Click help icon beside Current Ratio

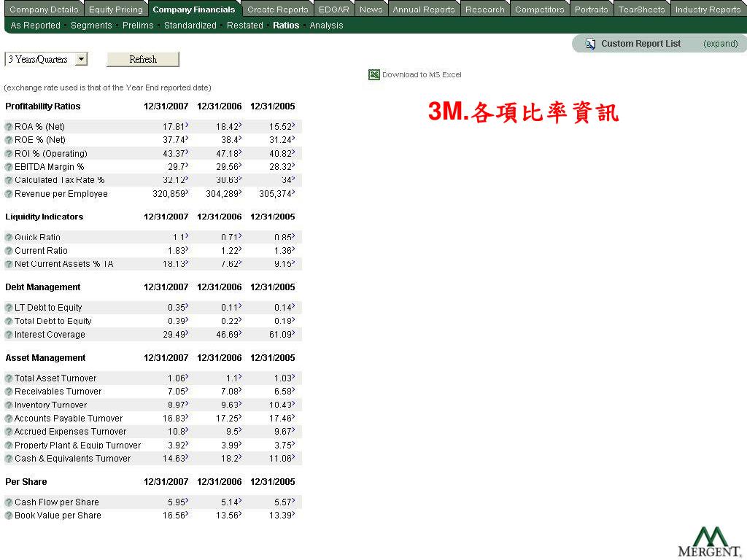coord(9,251)
